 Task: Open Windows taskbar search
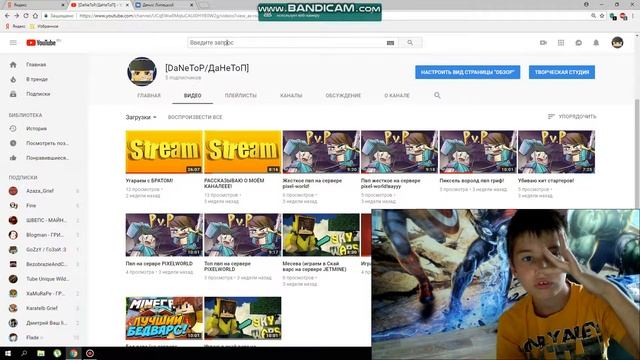[x=24, y=353]
